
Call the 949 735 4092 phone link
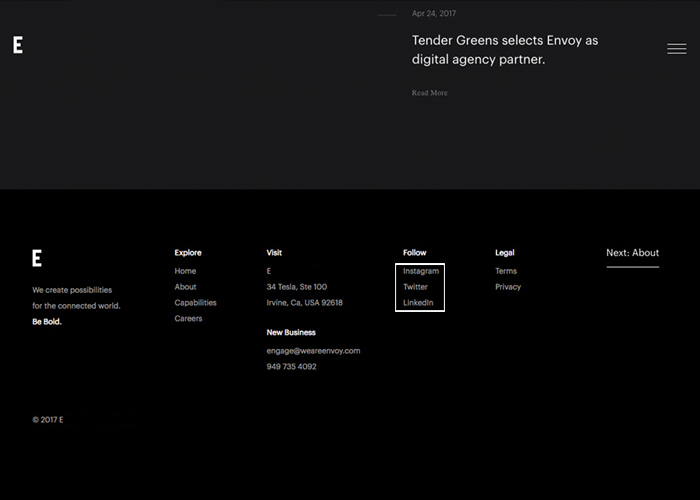click(x=292, y=367)
